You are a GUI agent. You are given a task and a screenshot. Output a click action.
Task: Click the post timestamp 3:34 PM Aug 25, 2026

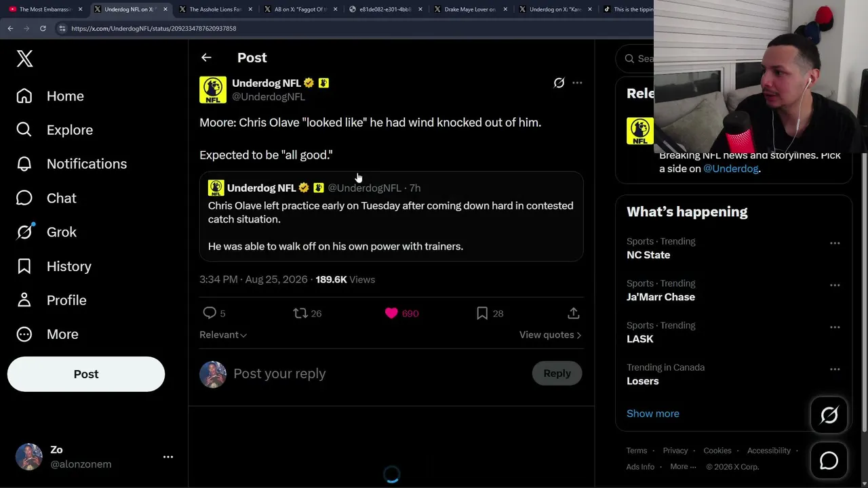(253, 279)
